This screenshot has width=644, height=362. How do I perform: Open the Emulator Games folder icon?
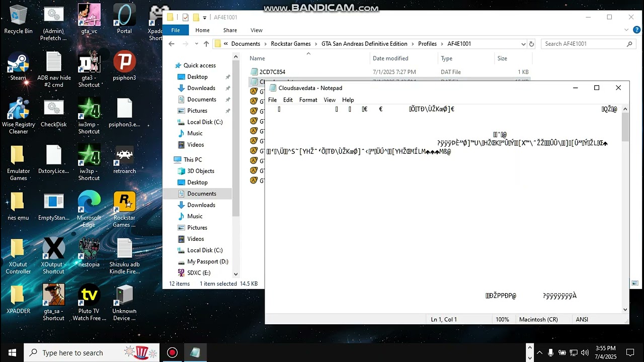coord(18,163)
